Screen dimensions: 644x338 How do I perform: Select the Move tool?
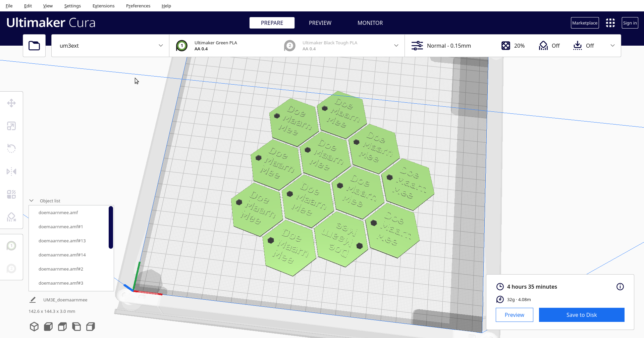(11, 103)
